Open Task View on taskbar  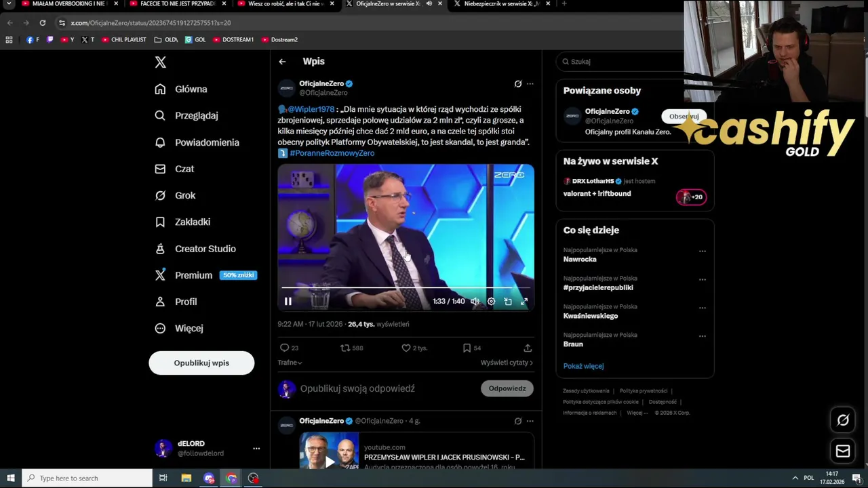point(163,479)
